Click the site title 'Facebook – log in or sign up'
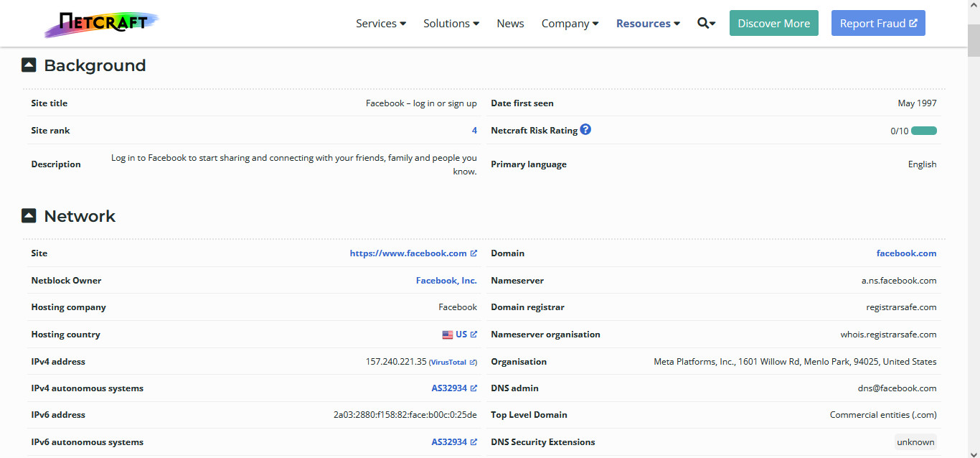 [421, 103]
